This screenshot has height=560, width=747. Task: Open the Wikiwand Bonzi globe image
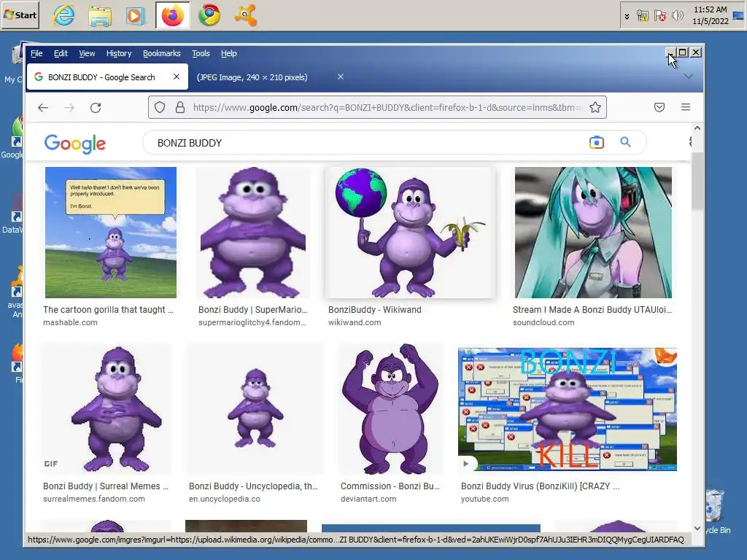[410, 233]
